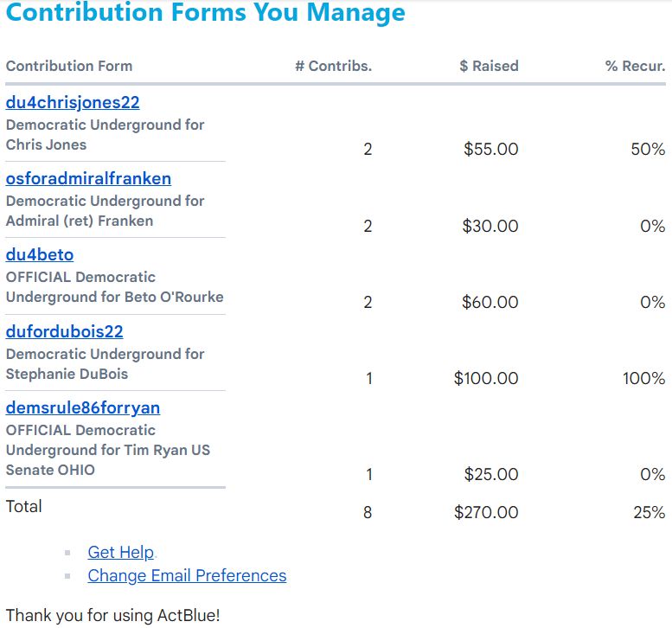Visit the demsrule86forryan form link
The width and height of the screenshot is (672, 628).
pyautogui.click(x=83, y=407)
